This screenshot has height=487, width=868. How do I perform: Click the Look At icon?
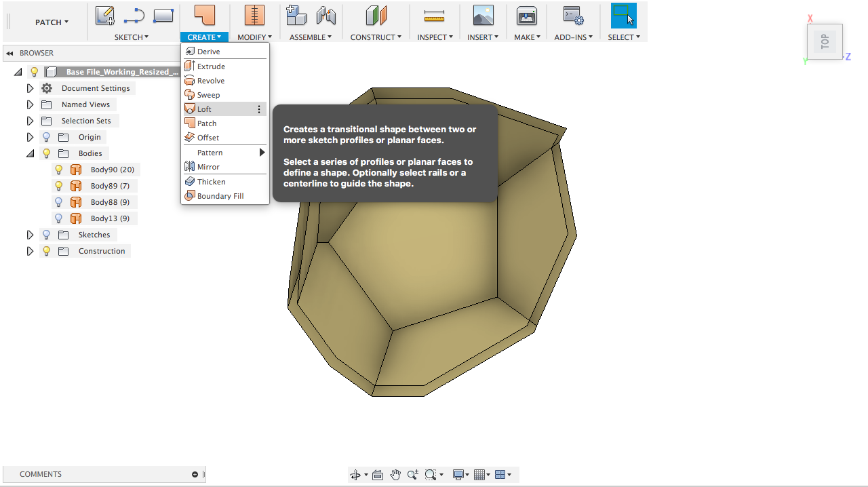coord(378,475)
